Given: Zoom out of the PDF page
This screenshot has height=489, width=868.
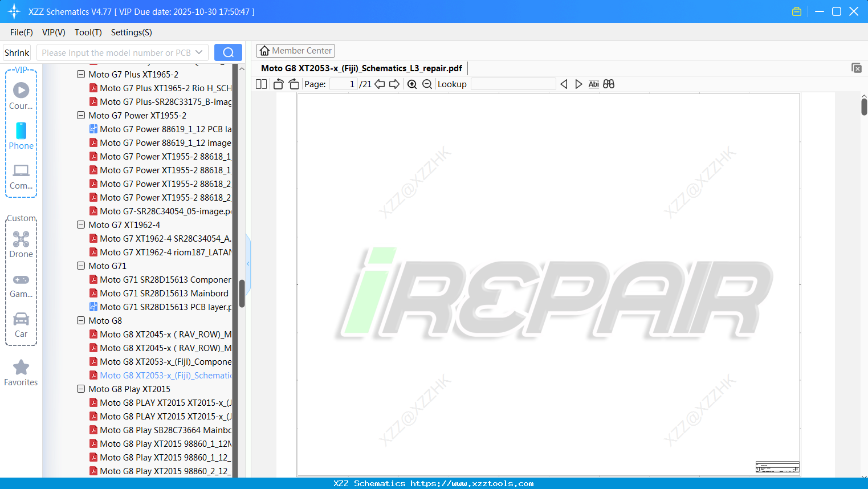Looking at the screenshot, I should tap(427, 84).
